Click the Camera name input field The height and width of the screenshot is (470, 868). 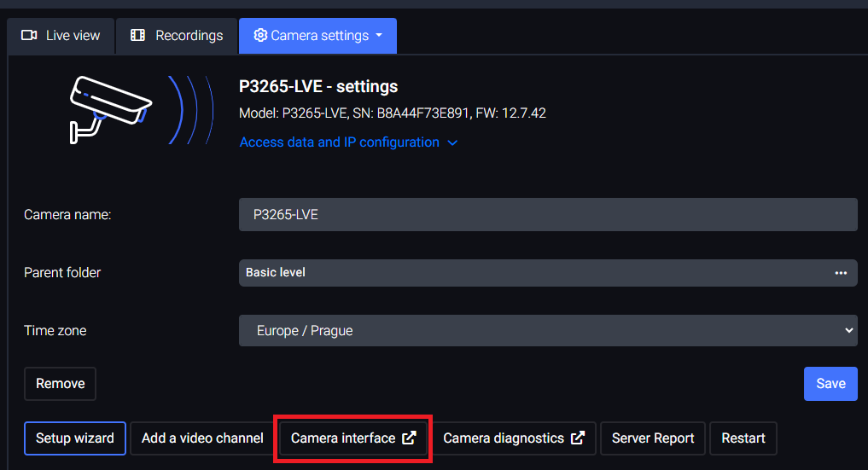pyautogui.click(x=548, y=215)
